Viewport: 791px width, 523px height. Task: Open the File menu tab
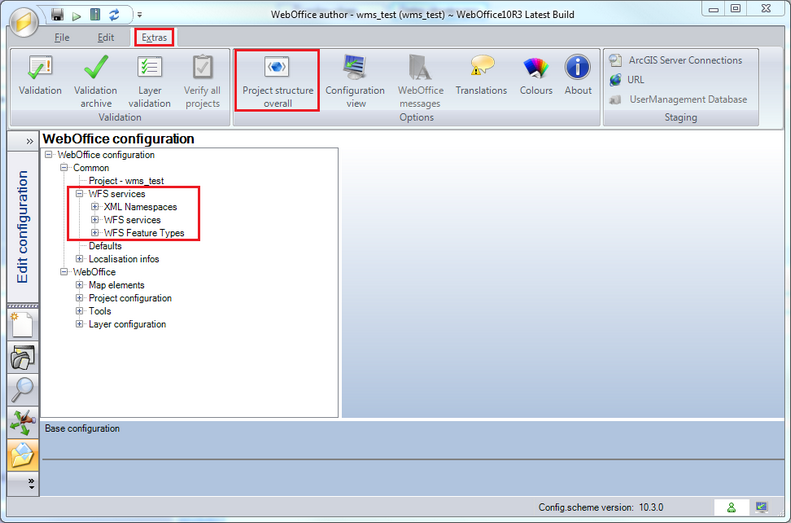pos(62,37)
